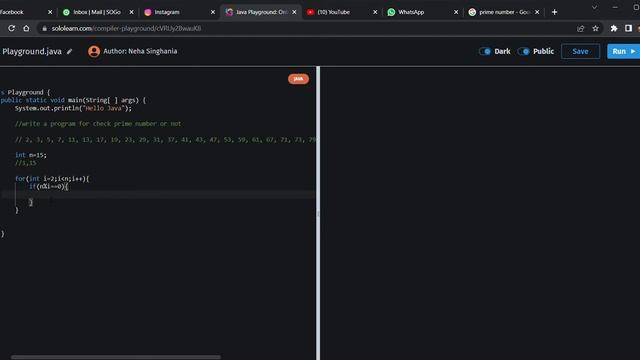
Task: Place cursor on the int n=15 line
Action: pyautogui.click(x=31, y=155)
